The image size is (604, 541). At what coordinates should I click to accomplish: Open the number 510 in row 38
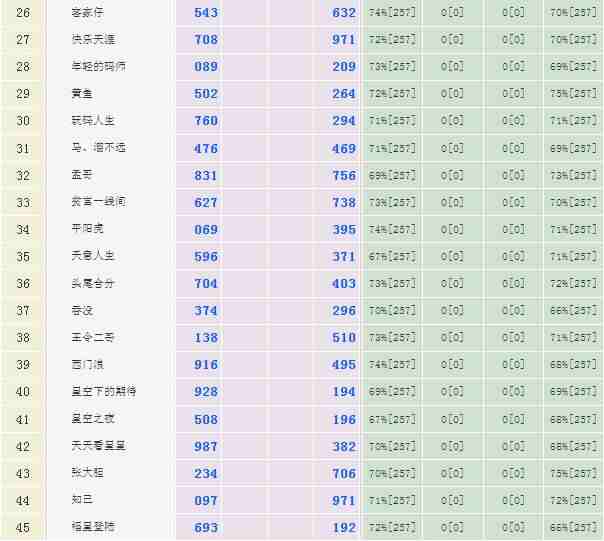click(x=343, y=338)
